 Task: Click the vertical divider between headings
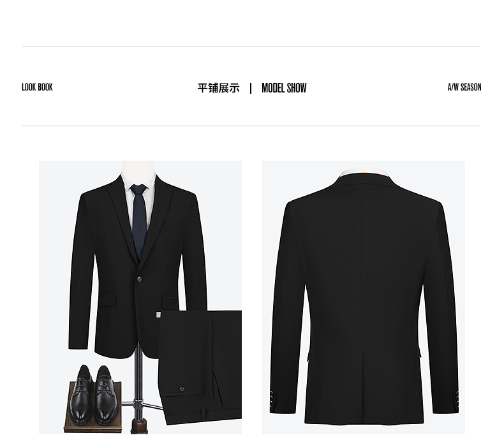251,89
